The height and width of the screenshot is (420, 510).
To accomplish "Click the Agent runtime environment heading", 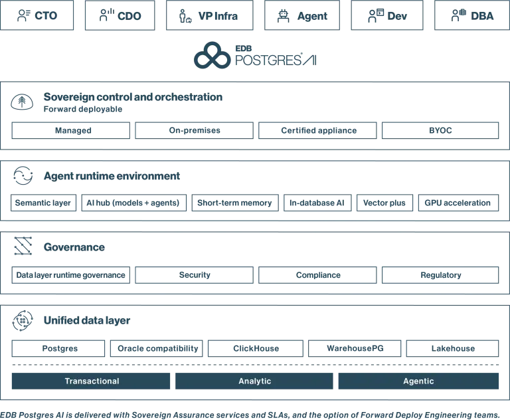I will pyautogui.click(x=112, y=176).
